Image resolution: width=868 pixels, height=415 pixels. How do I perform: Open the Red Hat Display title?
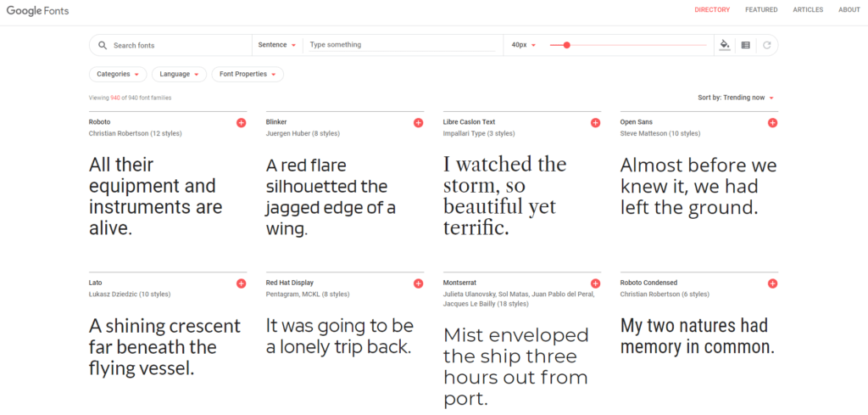coord(290,283)
